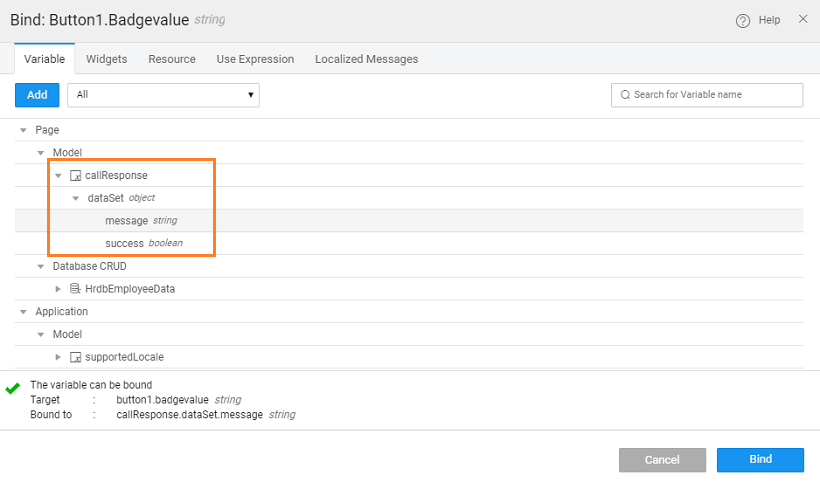Viewport: 820px width, 489px height.
Task: Go to the Localized Messages tab
Action: coord(366,59)
